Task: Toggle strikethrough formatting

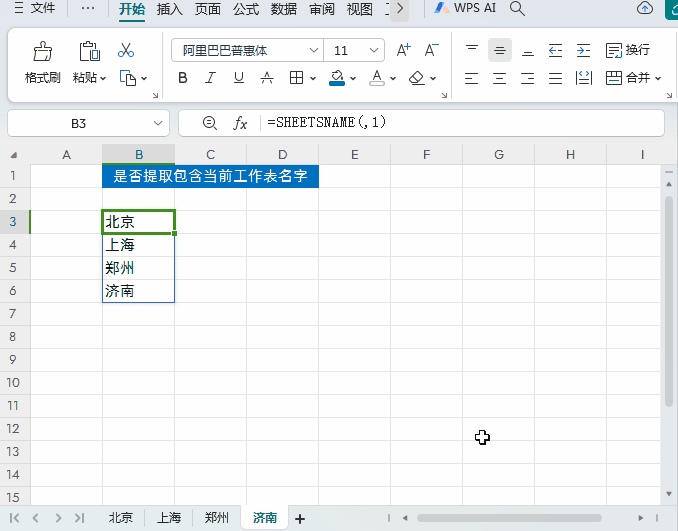Action: pyautogui.click(x=267, y=78)
